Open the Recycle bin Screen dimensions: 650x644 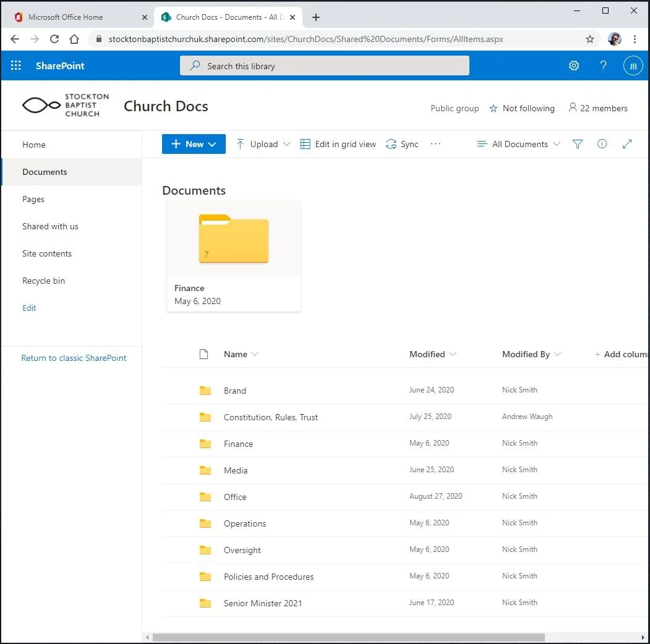pos(43,281)
